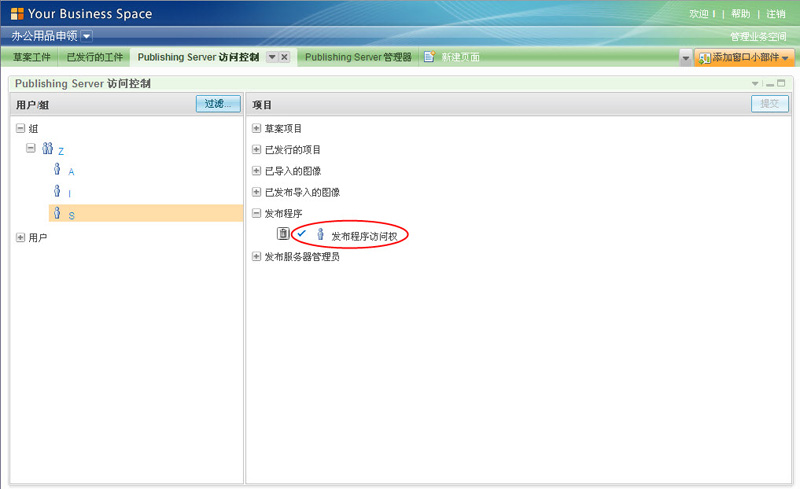Maximize the Publishing Server 访问控制 widget

781,83
